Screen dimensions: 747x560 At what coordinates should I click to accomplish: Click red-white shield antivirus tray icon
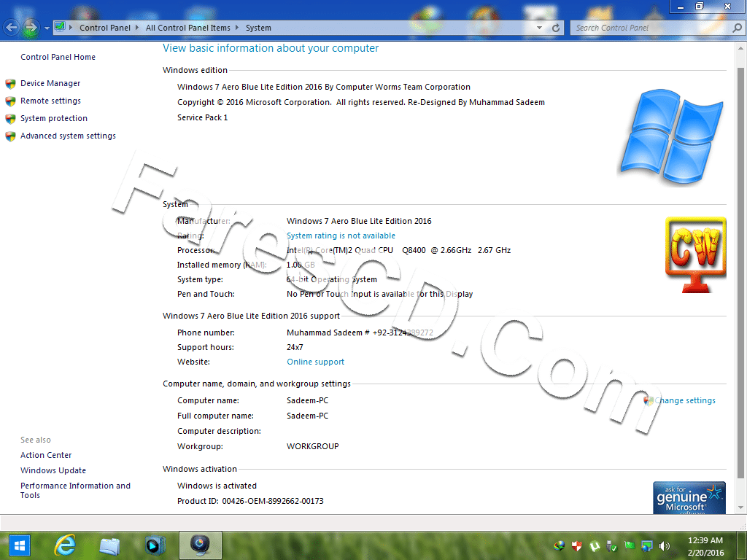[x=576, y=545]
